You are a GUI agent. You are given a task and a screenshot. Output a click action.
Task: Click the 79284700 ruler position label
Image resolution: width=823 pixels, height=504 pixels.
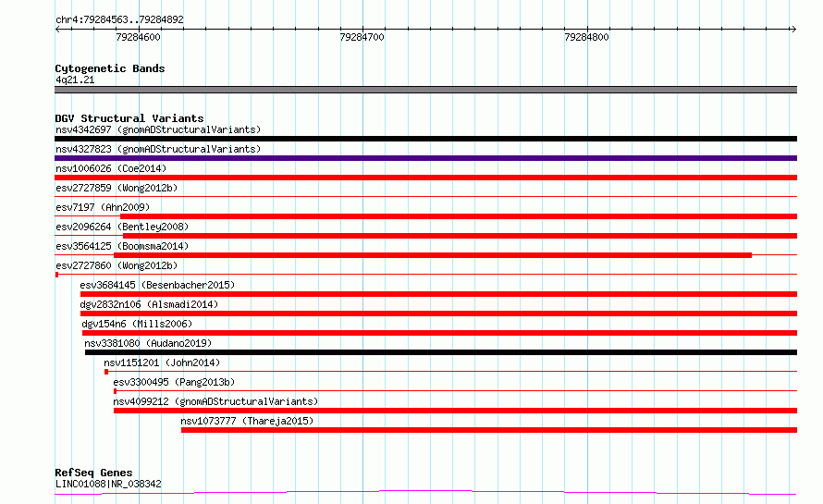pos(362,37)
